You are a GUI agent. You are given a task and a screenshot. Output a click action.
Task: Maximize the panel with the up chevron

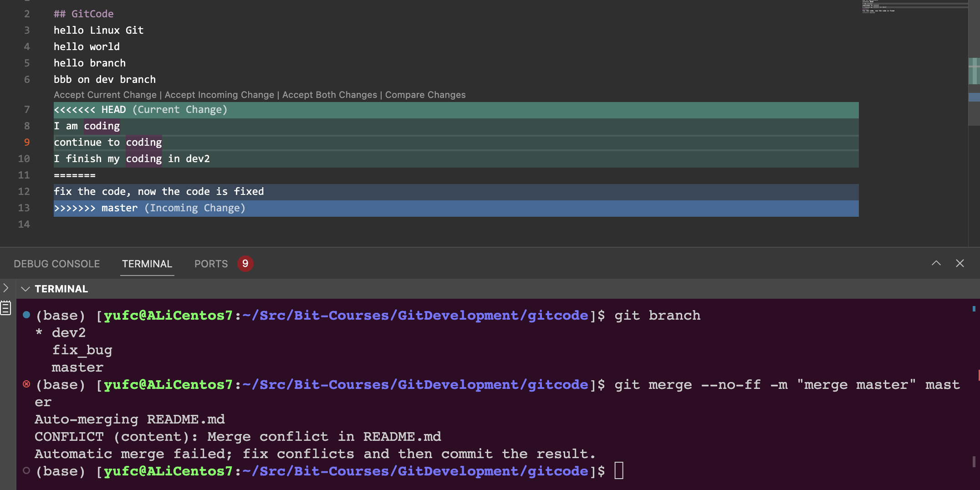(x=936, y=263)
